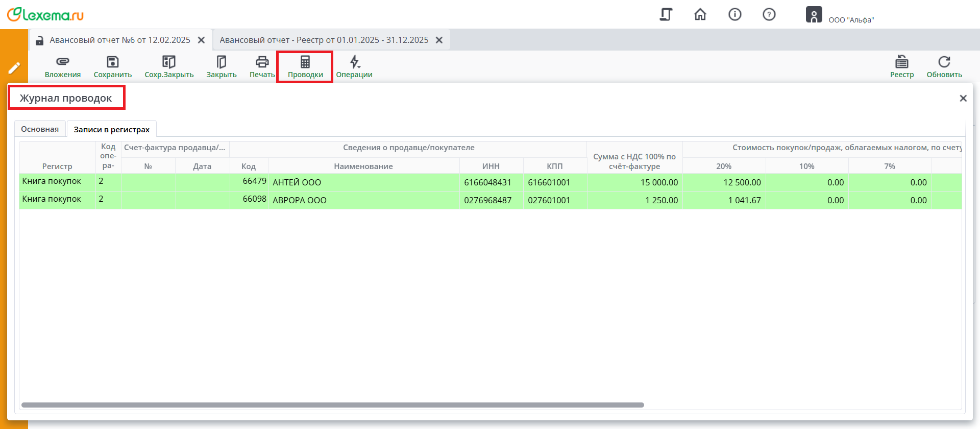Expand the Операции lightning menu

tap(354, 62)
